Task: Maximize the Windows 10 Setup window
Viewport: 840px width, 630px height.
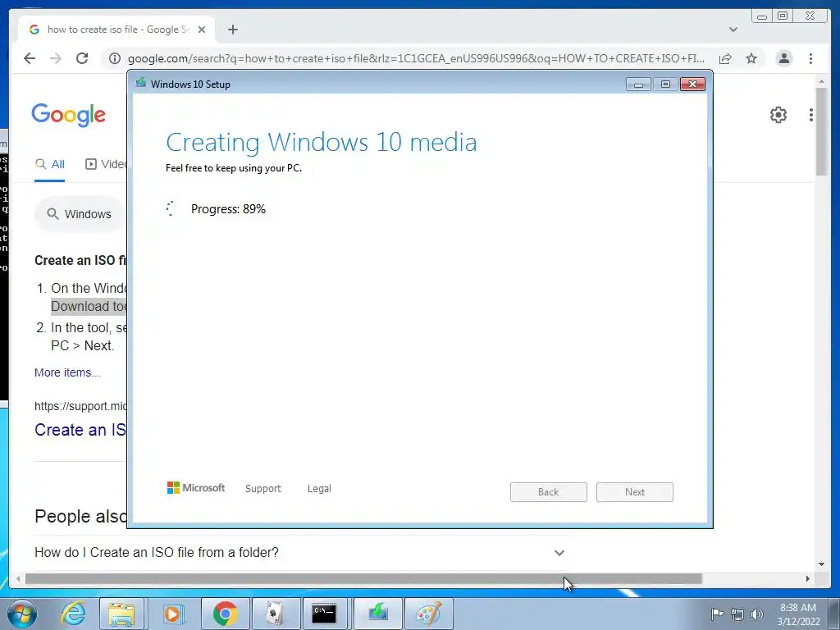Action: [x=665, y=84]
